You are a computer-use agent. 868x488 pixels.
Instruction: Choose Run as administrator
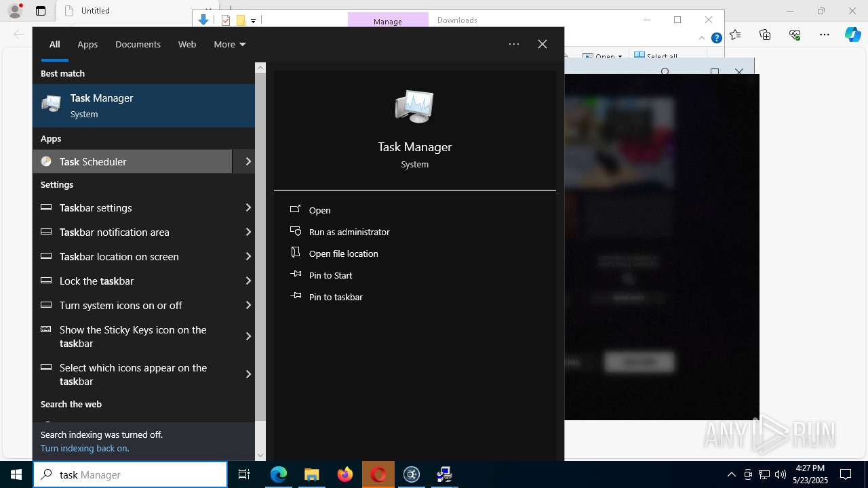click(x=349, y=232)
